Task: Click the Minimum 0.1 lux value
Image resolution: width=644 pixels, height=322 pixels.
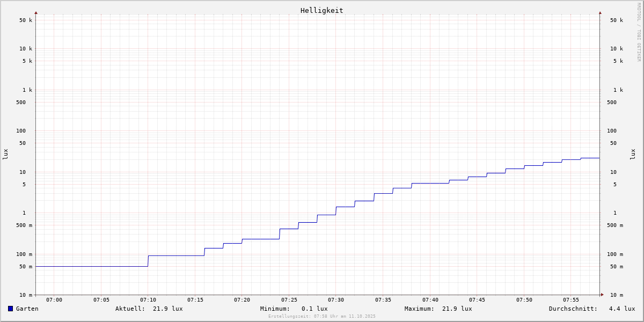Action: [x=314, y=309]
